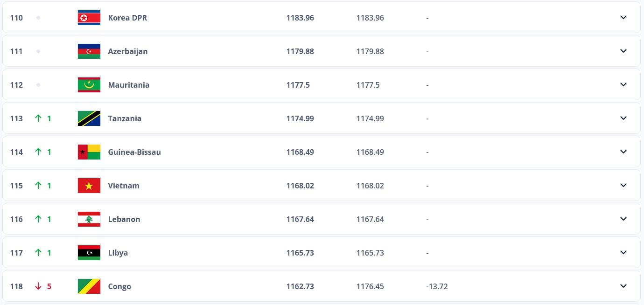644x305 pixels.
Task: Click the Congo flag icon
Action: [x=89, y=286]
